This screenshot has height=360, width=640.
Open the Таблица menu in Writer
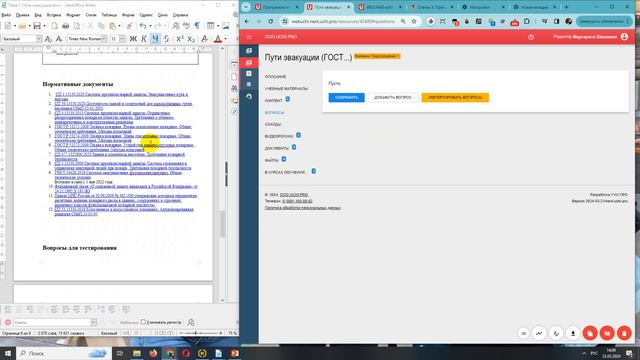tap(109, 15)
